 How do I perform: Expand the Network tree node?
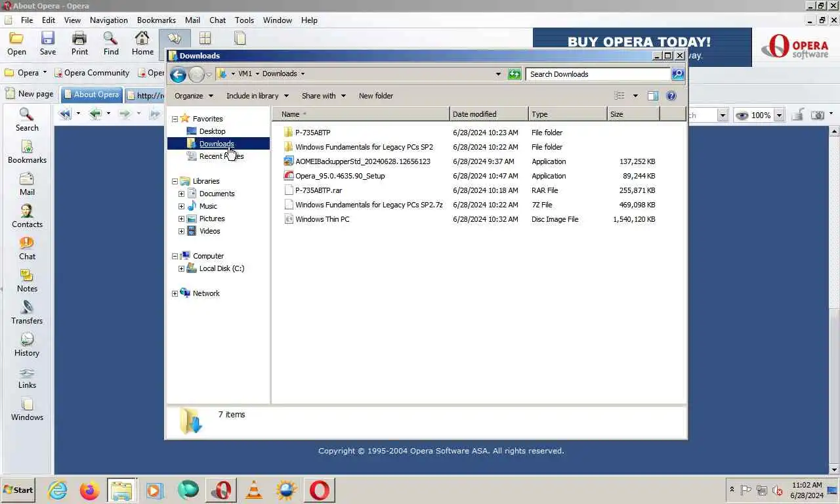click(x=175, y=294)
